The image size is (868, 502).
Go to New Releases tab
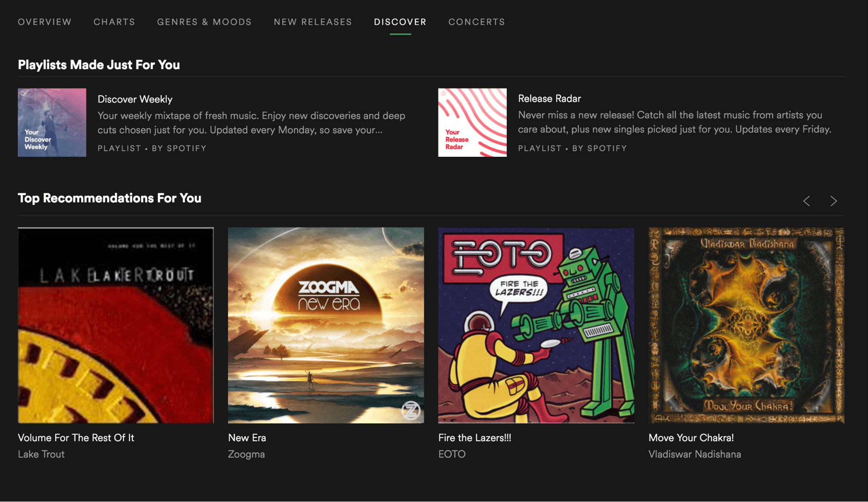[313, 22]
